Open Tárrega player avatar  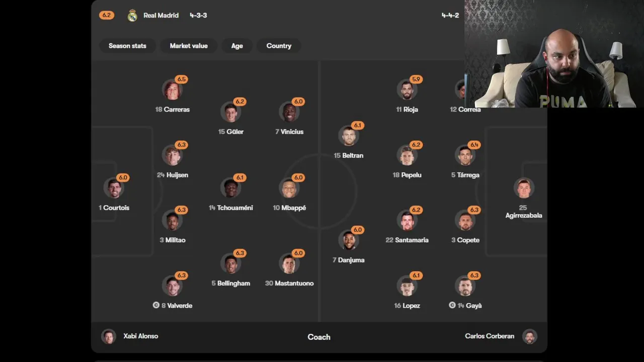point(465,155)
